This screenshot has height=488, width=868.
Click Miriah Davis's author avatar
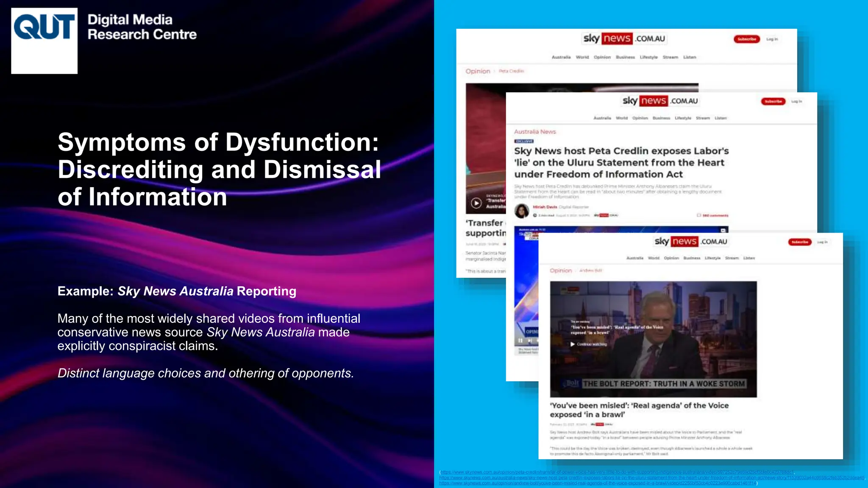(x=522, y=211)
